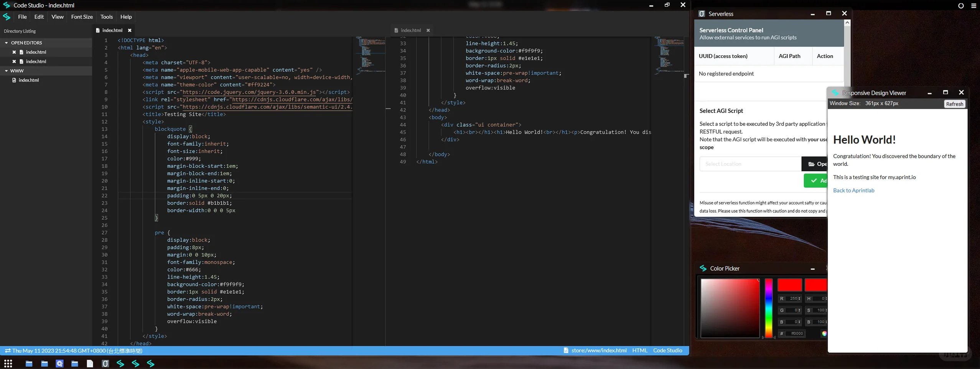Click the hamburger menu icon at top right
This screenshot has height=369, width=980.
[x=973, y=6]
